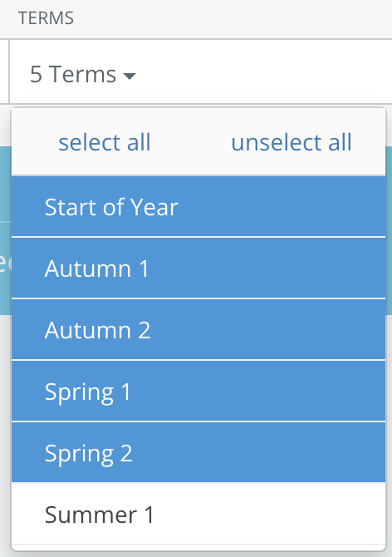Click the highlighted blue row for Autumn 1
Viewport: 392px width, 557px height.
tap(198, 269)
